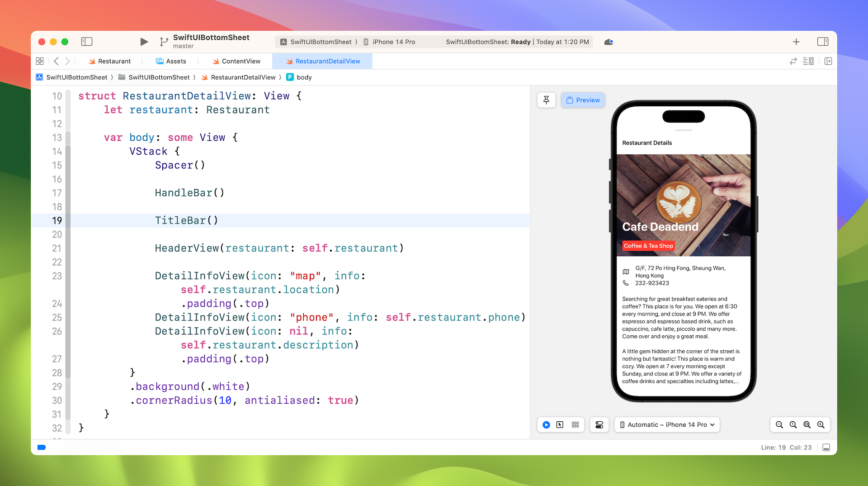Enable selectable preview mode
This screenshot has width=868, height=486.
click(560, 424)
